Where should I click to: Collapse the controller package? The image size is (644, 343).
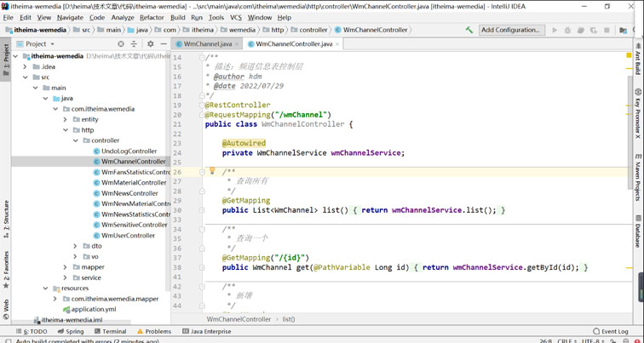tap(75, 140)
